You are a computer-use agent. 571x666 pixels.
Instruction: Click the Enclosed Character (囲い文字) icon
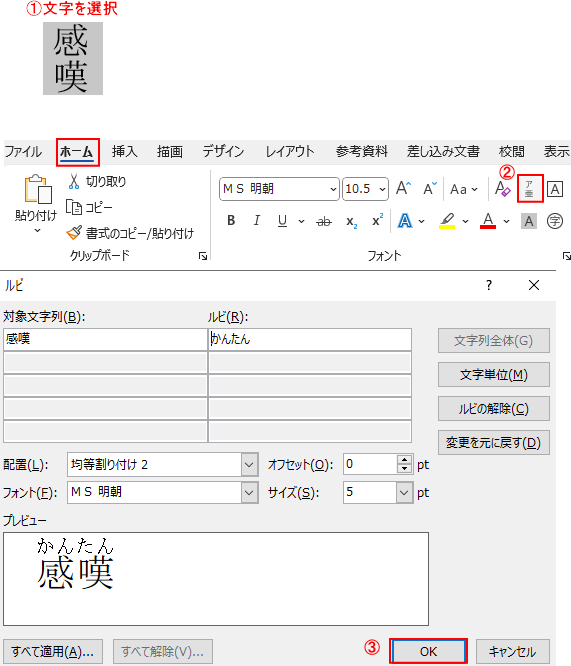[555, 221]
